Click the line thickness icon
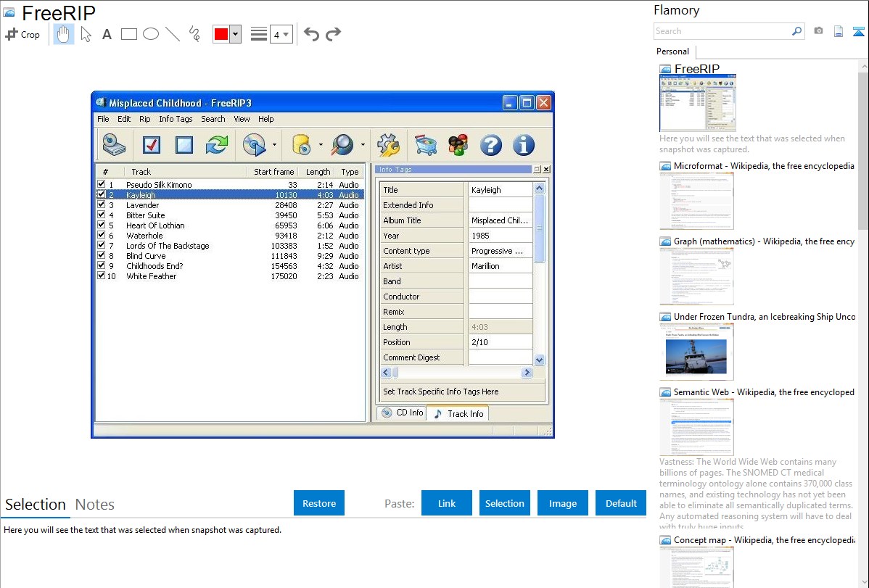This screenshot has width=869, height=588. pos(258,34)
